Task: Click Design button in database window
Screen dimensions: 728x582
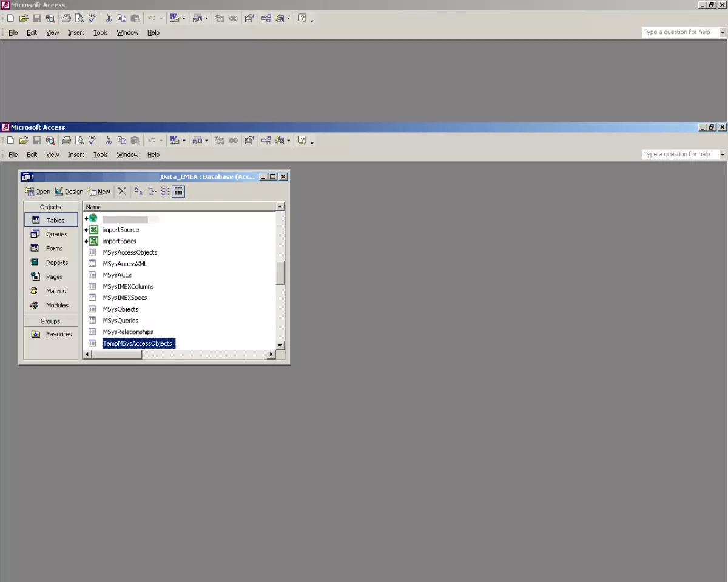Action: [69, 192]
